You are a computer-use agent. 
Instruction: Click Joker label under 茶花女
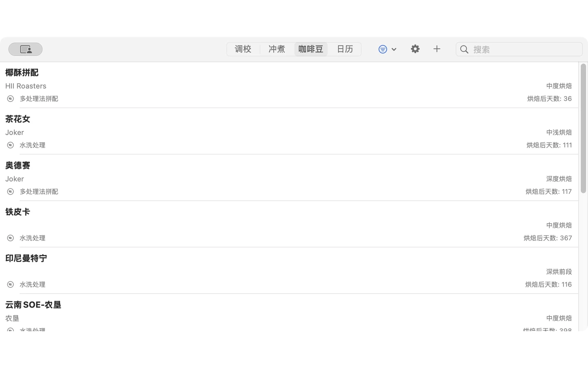click(15, 132)
